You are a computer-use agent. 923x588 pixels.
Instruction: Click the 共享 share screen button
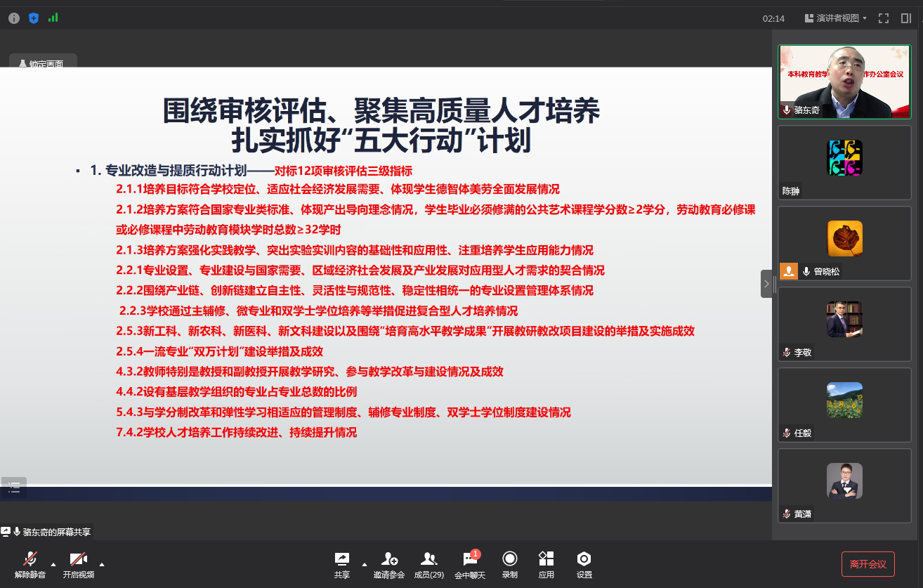(342, 564)
